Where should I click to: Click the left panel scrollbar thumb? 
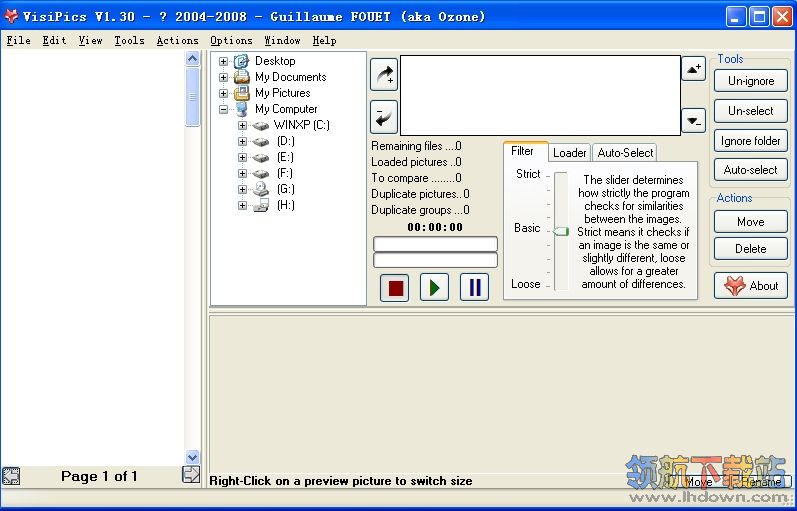click(x=192, y=97)
